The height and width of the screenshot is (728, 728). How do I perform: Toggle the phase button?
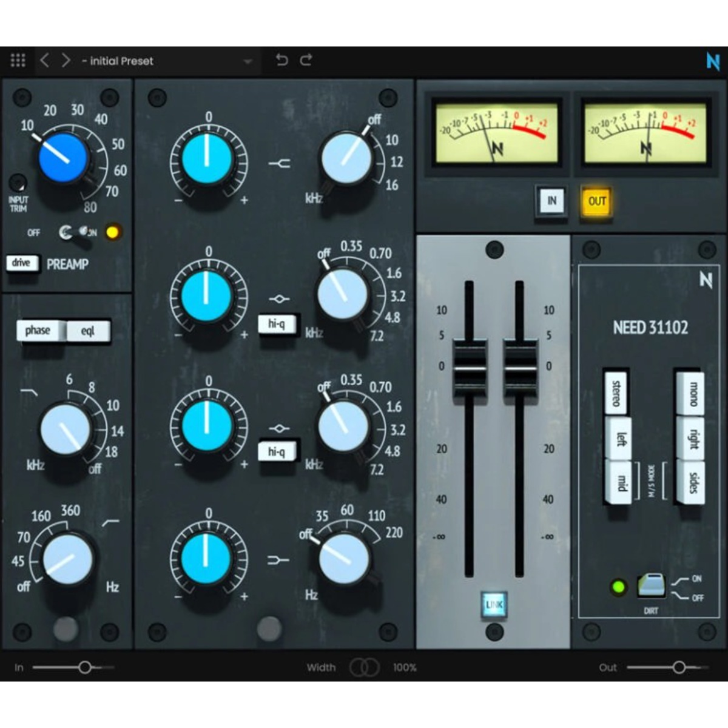point(39,331)
